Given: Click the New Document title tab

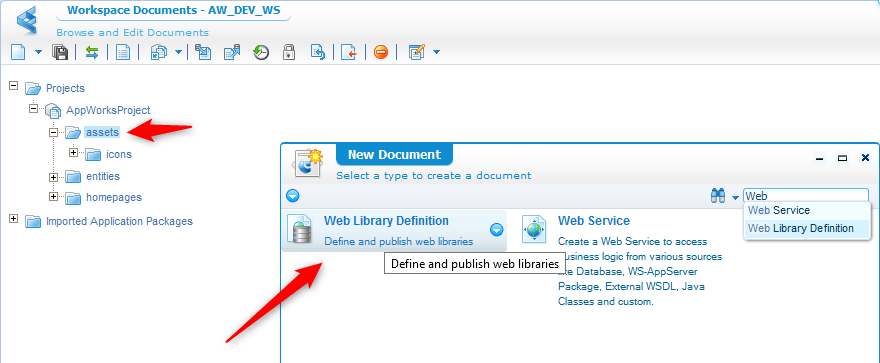Looking at the screenshot, I should pyautogui.click(x=394, y=155).
